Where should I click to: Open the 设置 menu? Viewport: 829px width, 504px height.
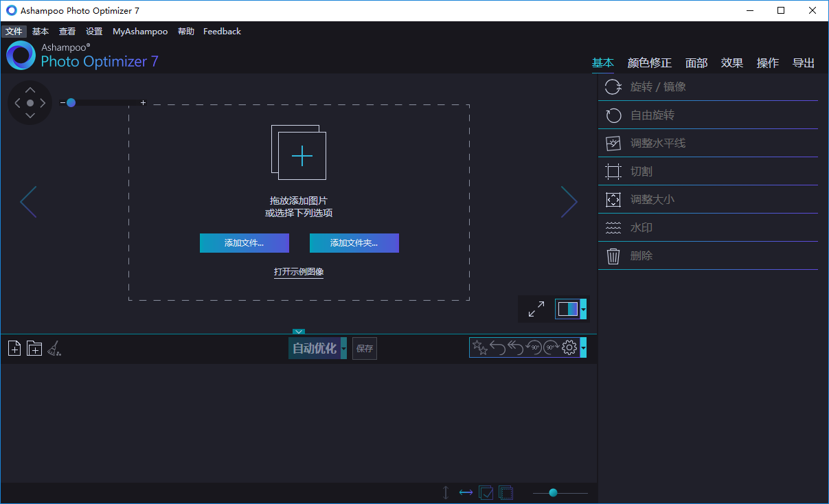(x=94, y=32)
